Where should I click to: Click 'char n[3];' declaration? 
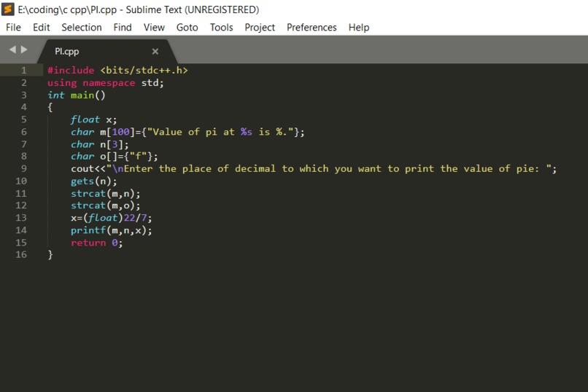point(100,144)
